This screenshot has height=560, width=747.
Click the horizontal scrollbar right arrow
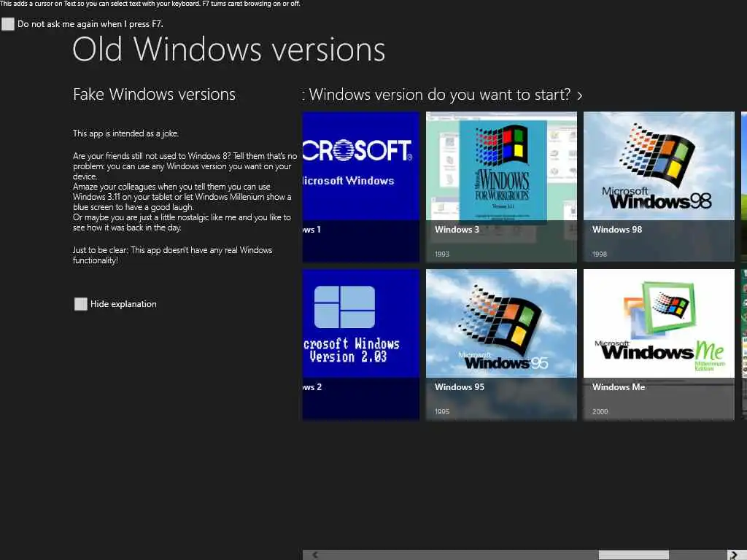click(734, 555)
